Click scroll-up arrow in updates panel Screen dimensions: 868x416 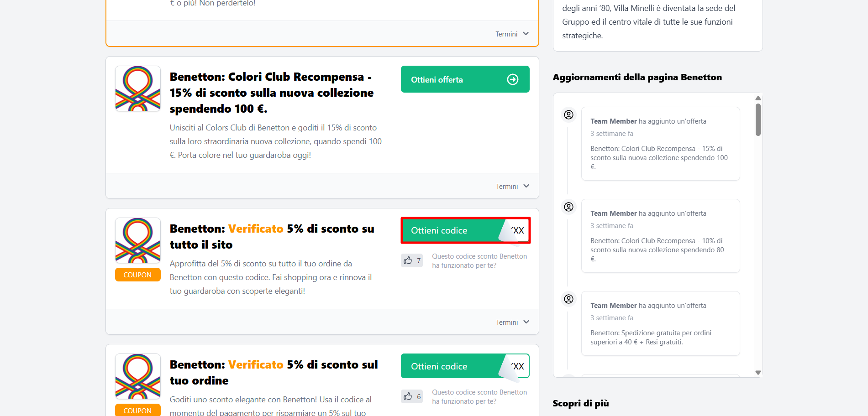click(x=758, y=98)
